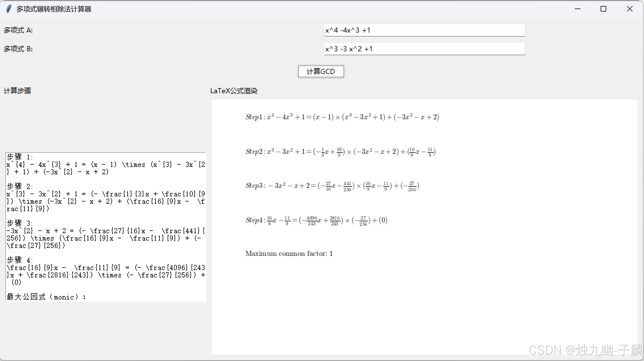Viewport: 644px width, 361px height.
Task: Click 步骤 4 heading in steps box
Action: [x=20, y=260]
